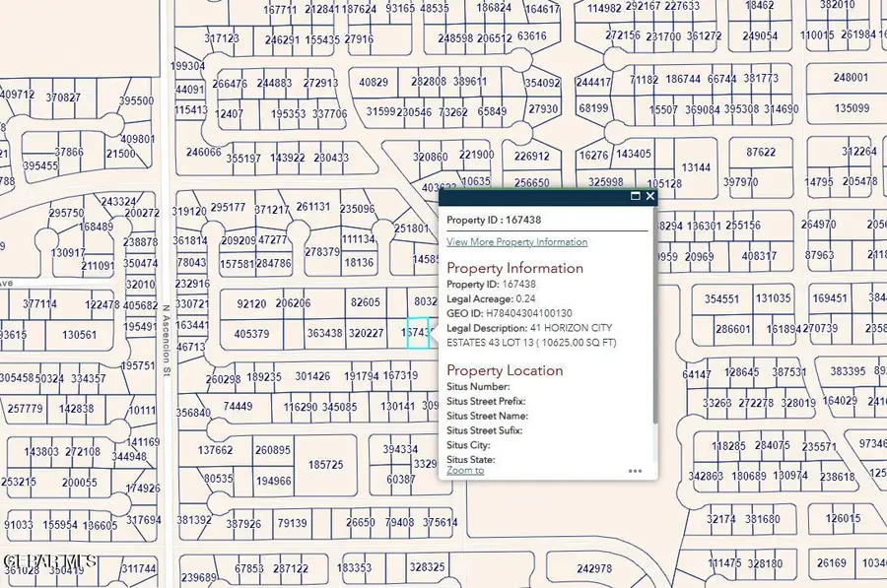Select parcel 311744 in the bottom left
887x588 pixels.
click(x=137, y=569)
